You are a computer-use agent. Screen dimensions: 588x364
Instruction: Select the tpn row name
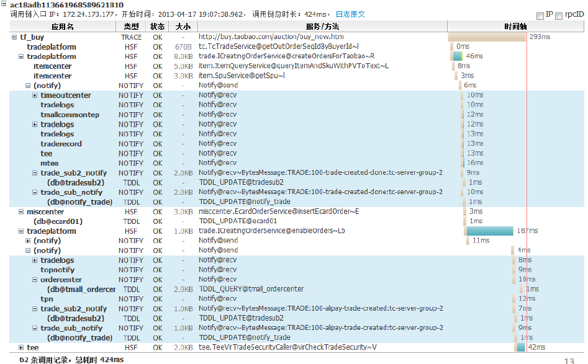point(47,299)
